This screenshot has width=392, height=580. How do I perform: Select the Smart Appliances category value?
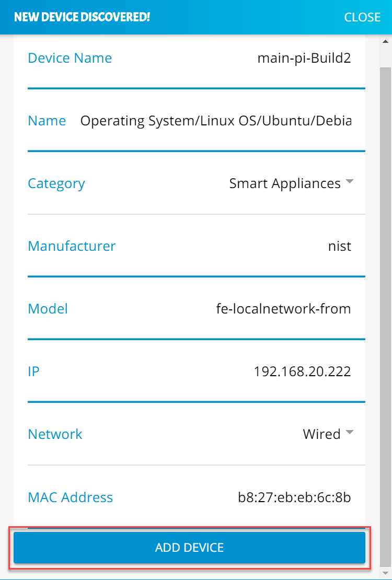pyautogui.click(x=285, y=183)
